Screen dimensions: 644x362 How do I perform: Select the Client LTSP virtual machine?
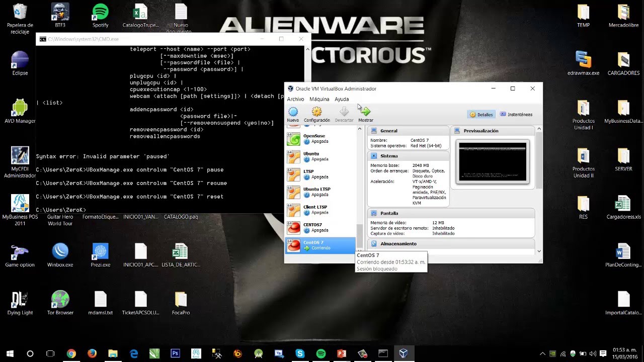click(321, 210)
